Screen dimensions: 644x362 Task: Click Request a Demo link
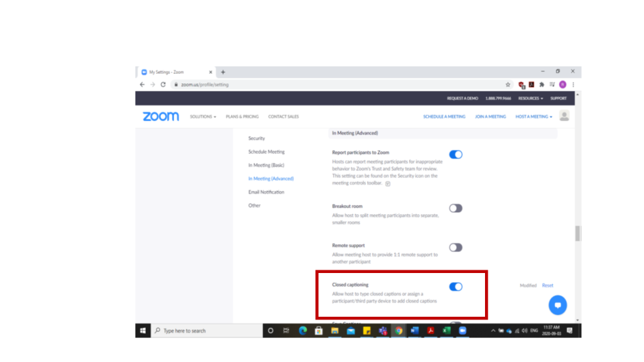click(462, 99)
